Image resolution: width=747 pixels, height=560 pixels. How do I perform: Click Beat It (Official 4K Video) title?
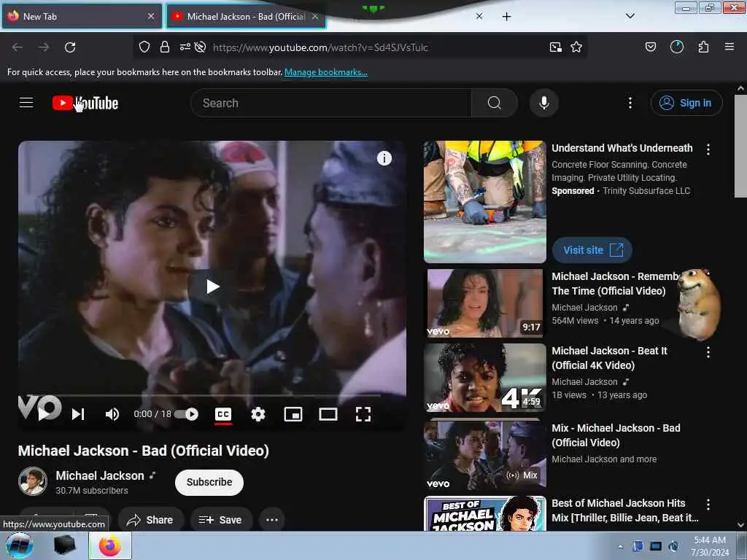(x=609, y=358)
